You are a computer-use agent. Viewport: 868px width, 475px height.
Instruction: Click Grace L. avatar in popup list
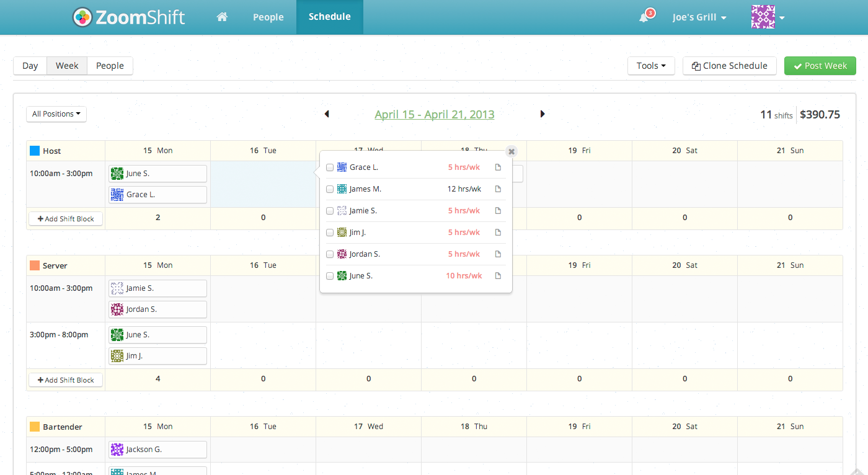tap(342, 167)
